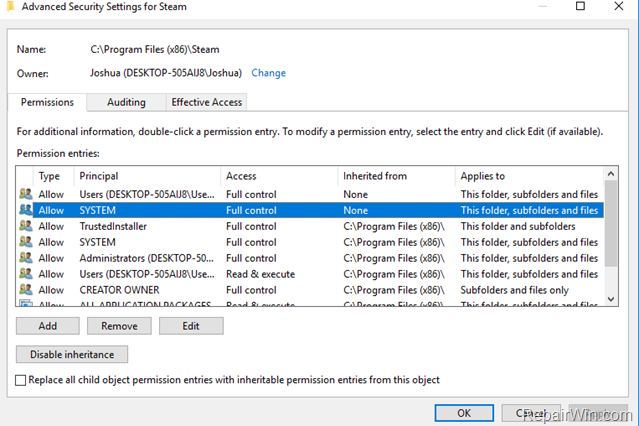This screenshot has width=639, height=426.
Task: Click the Disable inheritance button
Action: point(72,354)
